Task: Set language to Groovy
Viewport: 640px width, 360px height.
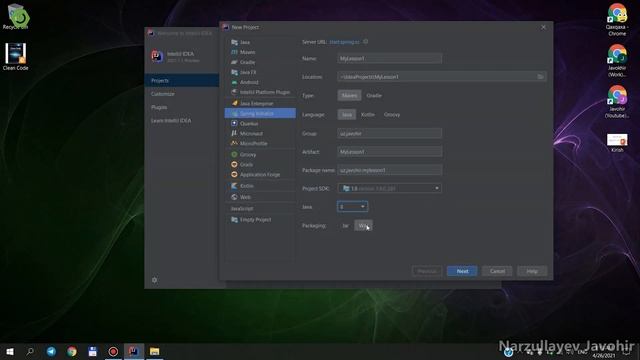Action: click(x=392, y=115)
